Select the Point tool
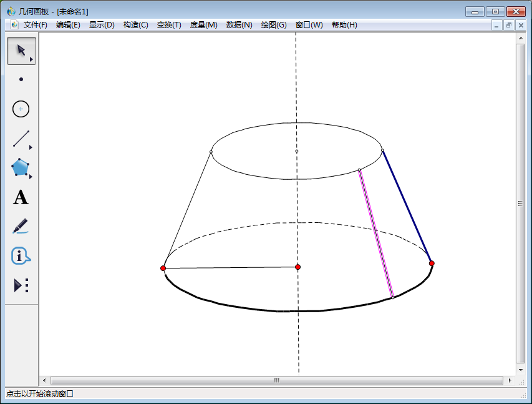Screen dimensions: 532x404 21,79
